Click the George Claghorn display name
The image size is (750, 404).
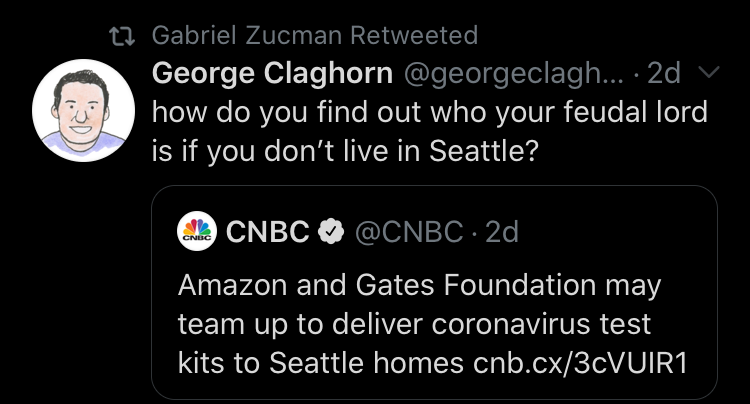click(x=271, y=73)
